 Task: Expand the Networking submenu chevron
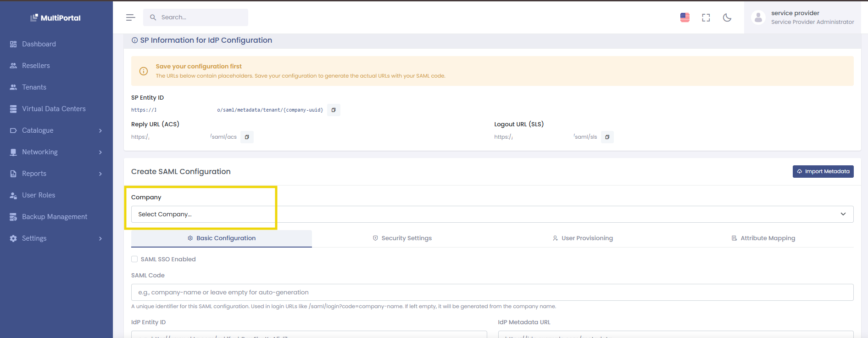pos(100,152)
